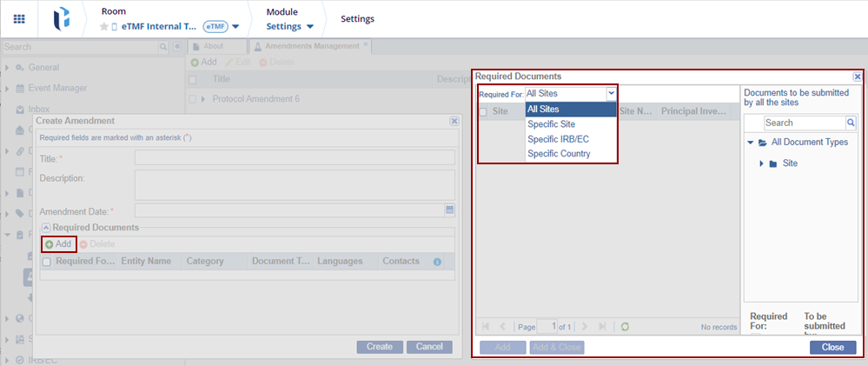Open the Required For dropdown arrow
Image resolution: width=868 pixels, height=366 pixels.
point(611,93)
